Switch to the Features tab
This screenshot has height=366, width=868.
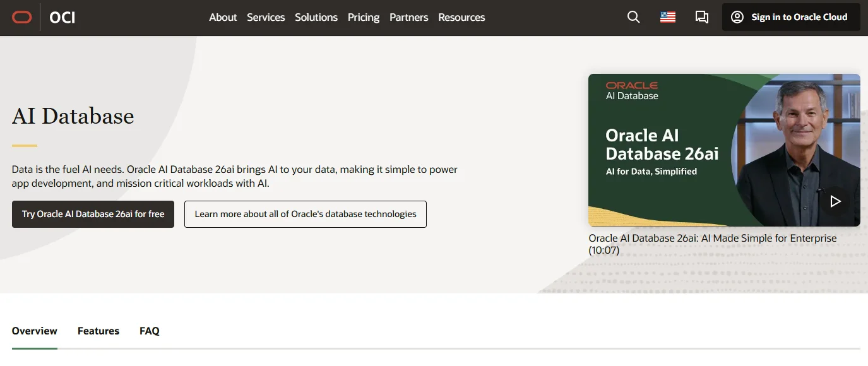coord(98,331)
